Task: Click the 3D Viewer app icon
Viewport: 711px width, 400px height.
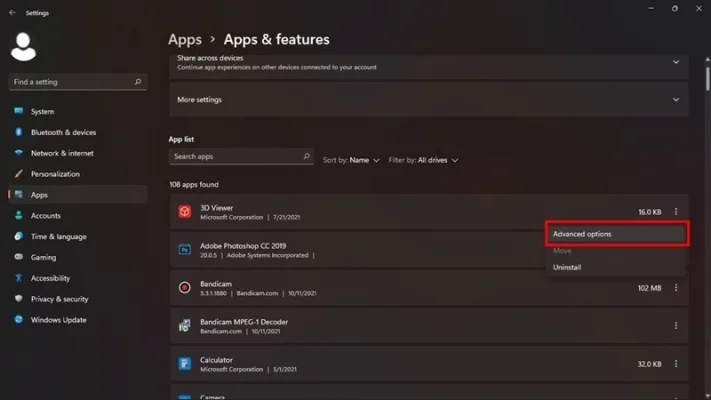Action: pos(185,212)
